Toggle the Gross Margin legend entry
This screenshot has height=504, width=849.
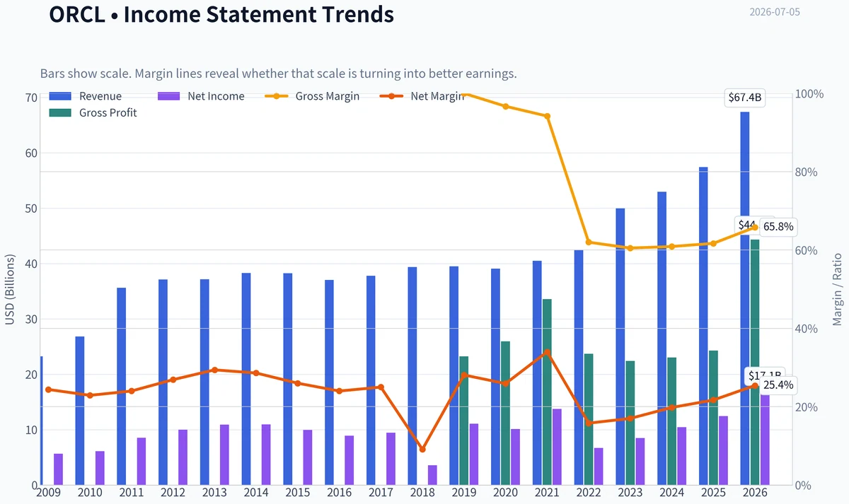[x=312, y=96]
